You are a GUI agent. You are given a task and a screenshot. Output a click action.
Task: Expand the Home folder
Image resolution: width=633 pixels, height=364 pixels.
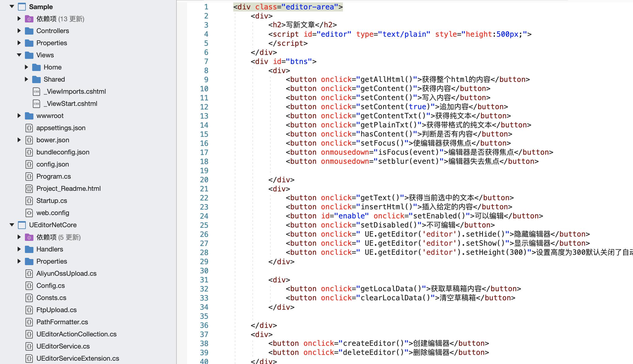[26, 67]
